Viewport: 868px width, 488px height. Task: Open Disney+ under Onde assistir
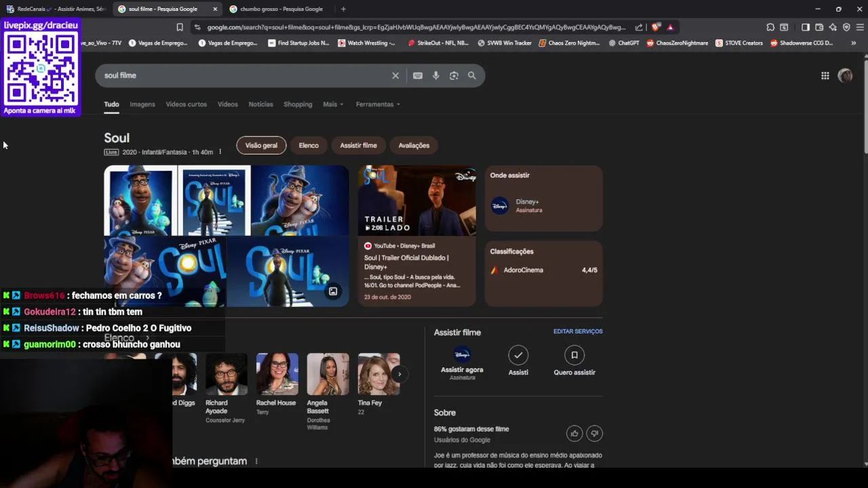tap(543, 205)
